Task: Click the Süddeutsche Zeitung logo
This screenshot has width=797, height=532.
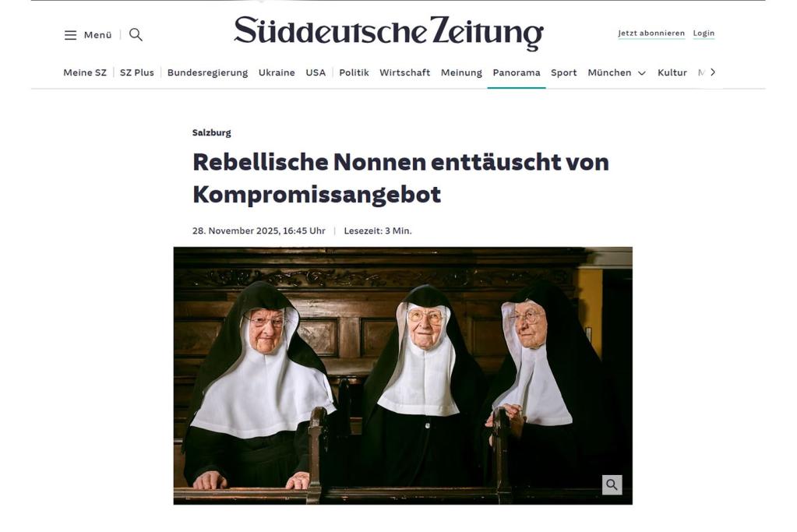Action: click(x=388, y=33)
